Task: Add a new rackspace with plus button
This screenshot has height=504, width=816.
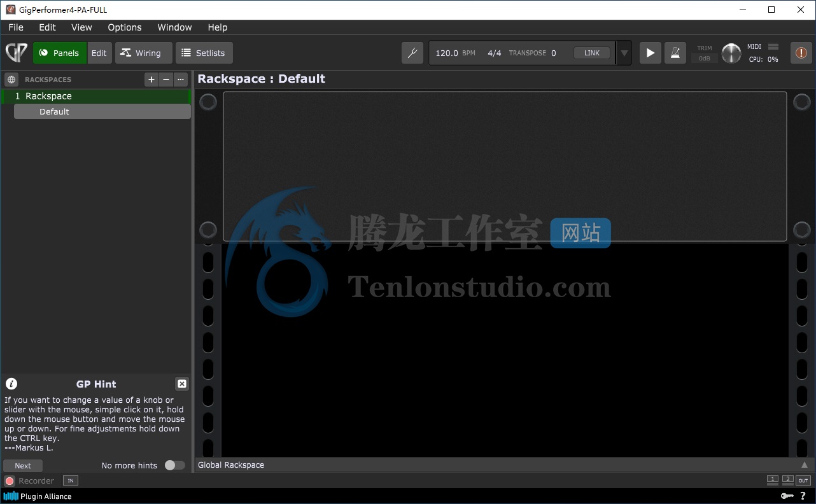Action: (151, 80)
